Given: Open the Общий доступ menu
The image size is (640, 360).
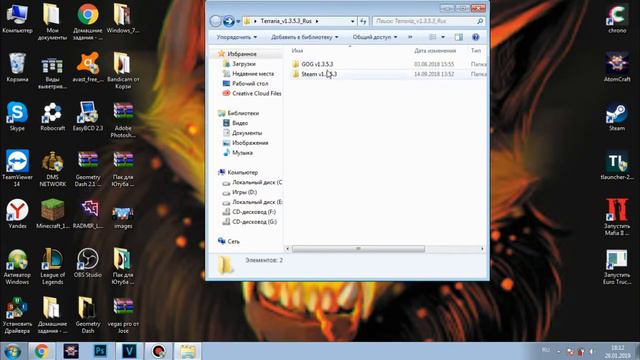Looking at the screenshot, I should [375, 37].
